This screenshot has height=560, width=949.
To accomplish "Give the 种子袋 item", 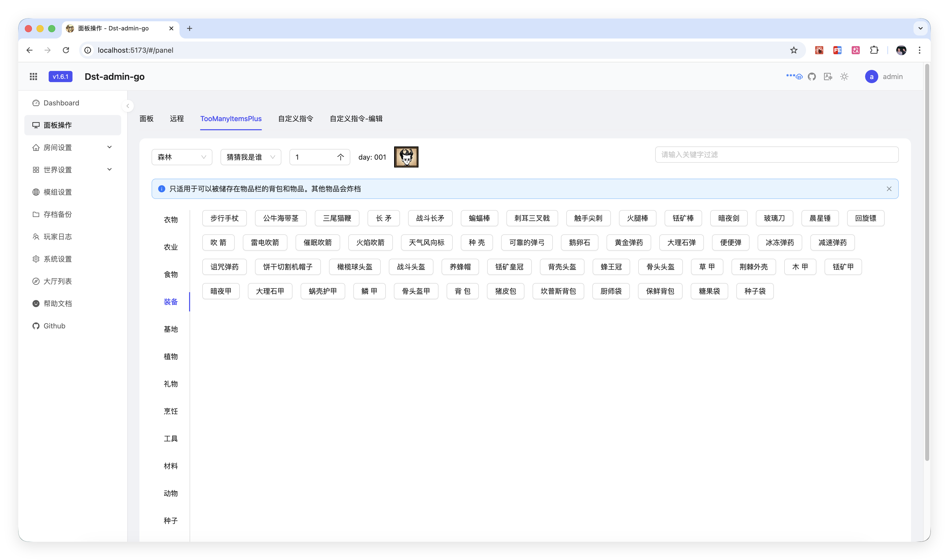I will tap(755, 291).
